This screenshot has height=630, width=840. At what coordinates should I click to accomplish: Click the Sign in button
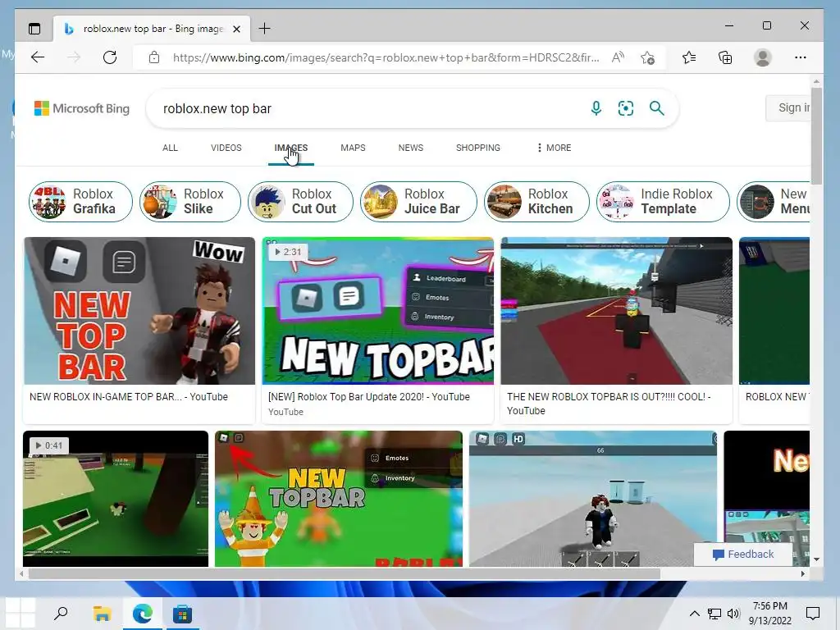pos(788,108)
